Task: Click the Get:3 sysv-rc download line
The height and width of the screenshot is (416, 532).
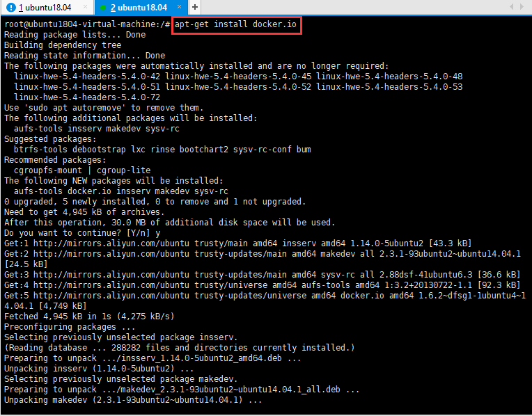Action: pos(263,275)
